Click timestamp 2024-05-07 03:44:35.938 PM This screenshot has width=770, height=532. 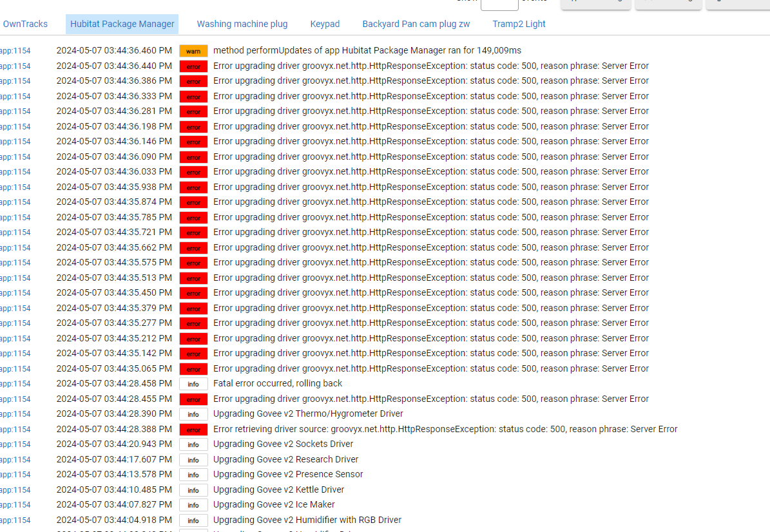pyautogui.click(x=114, y=187)
